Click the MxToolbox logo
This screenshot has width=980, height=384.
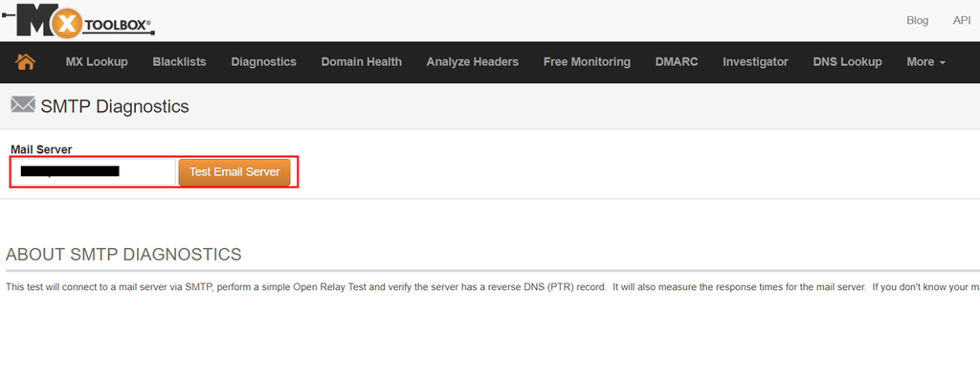click(x=78, y=20)
